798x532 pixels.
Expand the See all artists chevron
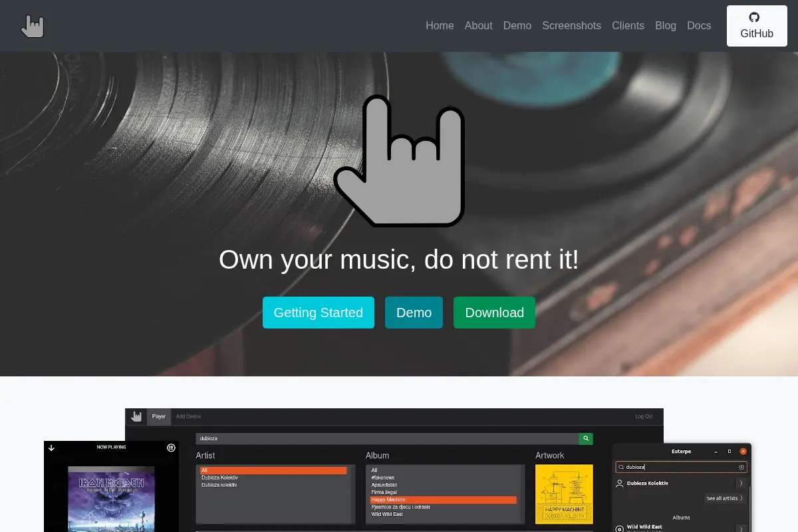(741, 498)
